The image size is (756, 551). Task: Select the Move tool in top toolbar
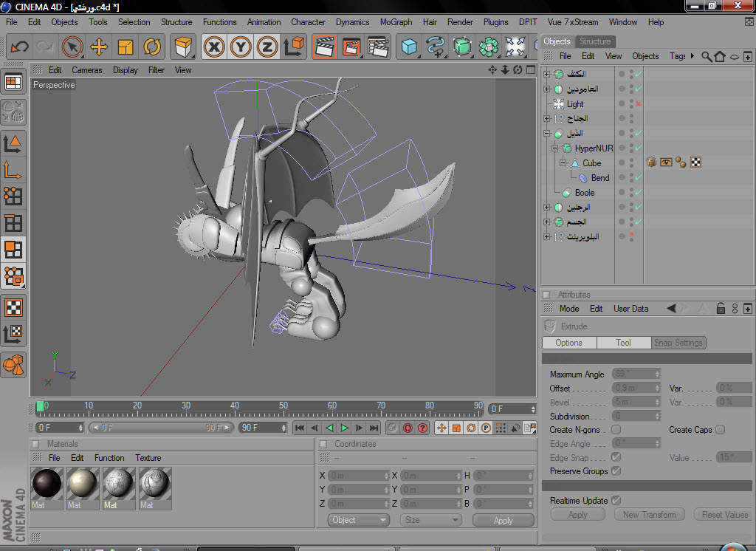click(x=98, y=47)
